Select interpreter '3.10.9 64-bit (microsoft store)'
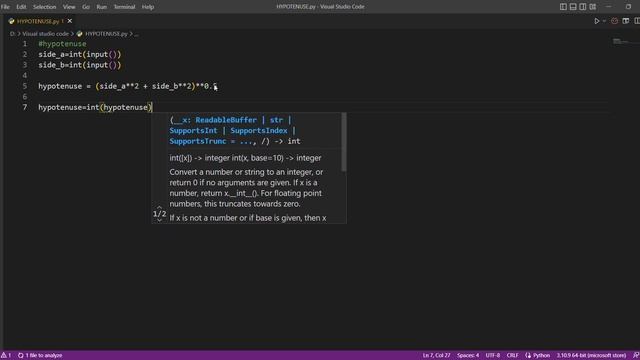 point(591,355)
